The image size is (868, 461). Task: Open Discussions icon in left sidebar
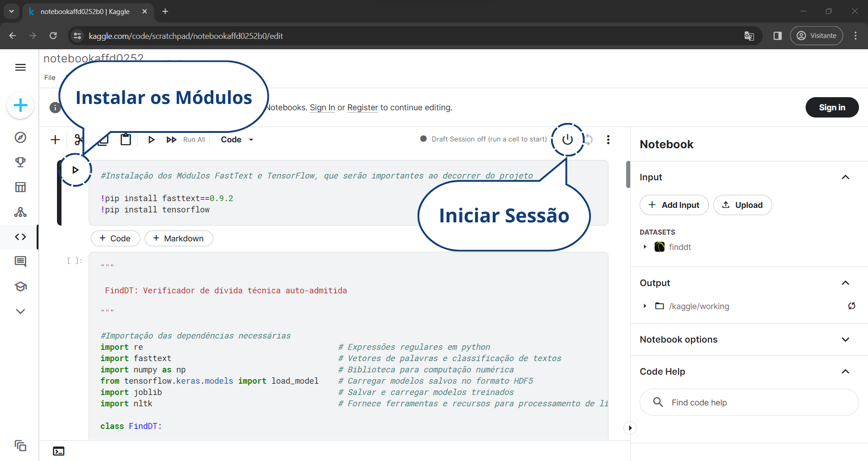click(20, 262)
